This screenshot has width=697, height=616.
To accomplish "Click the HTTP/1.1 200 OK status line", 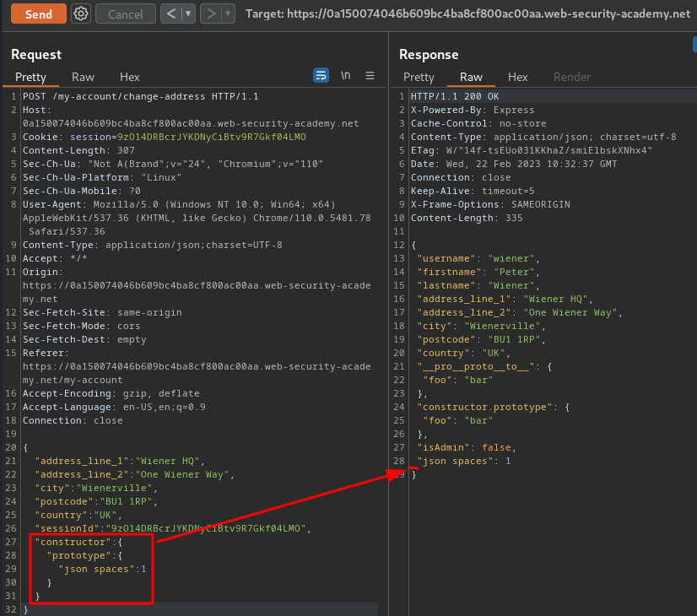I will click(x=455, y=96).
